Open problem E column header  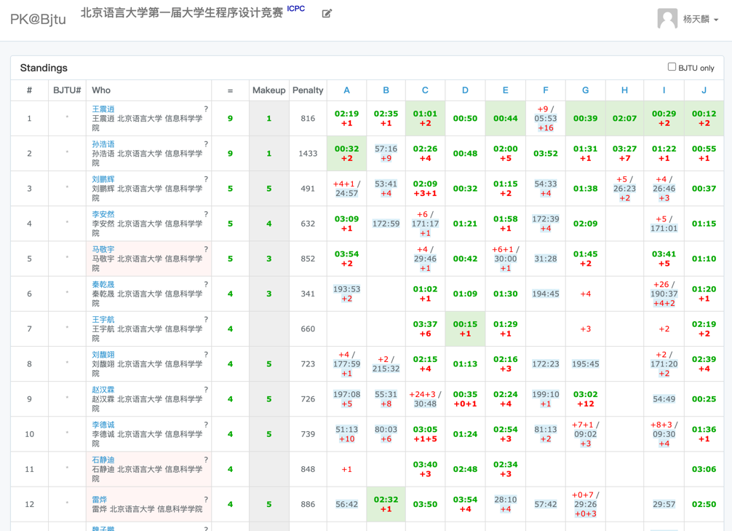(x=505, y=90)
